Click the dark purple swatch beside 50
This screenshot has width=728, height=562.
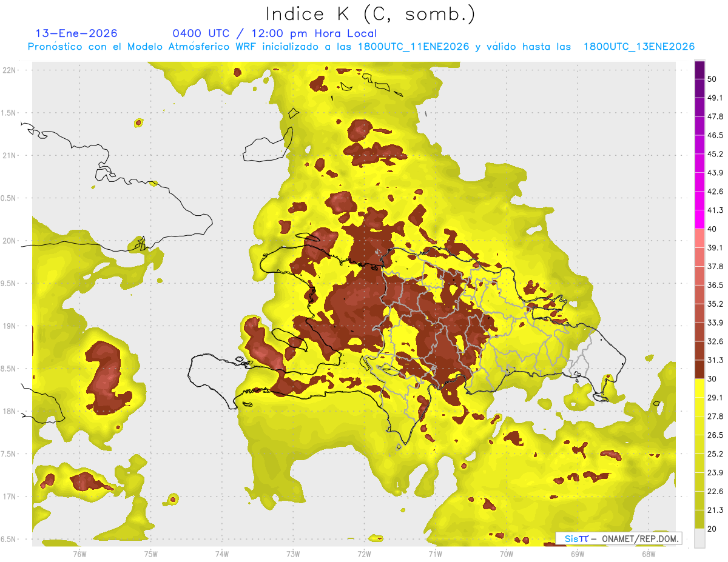tap(699, 70)
